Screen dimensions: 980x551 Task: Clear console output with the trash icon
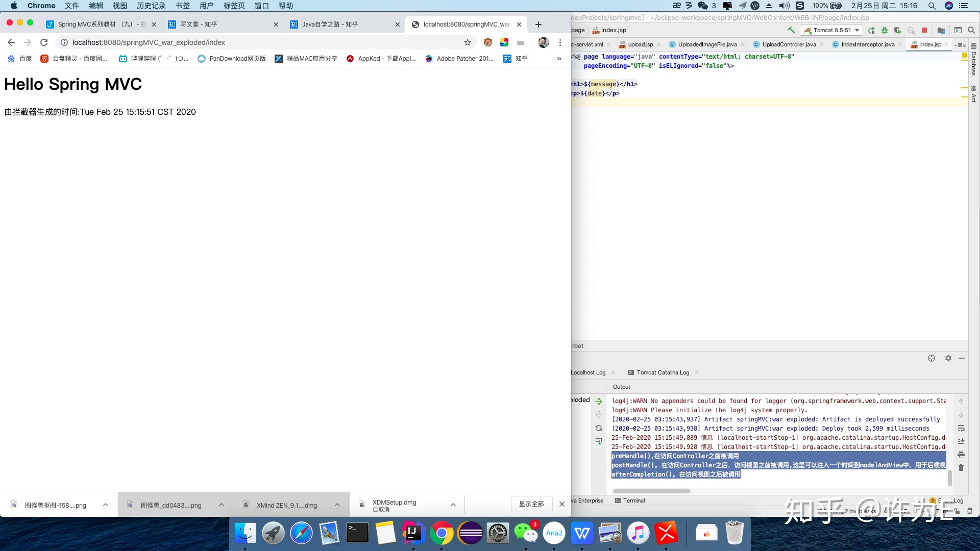[x=961, y=468]
